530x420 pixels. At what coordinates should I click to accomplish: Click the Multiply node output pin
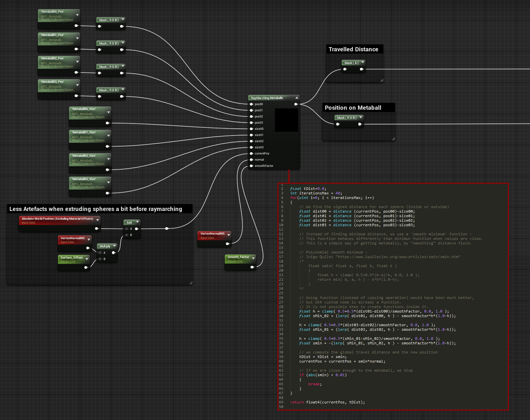point(113,253)
